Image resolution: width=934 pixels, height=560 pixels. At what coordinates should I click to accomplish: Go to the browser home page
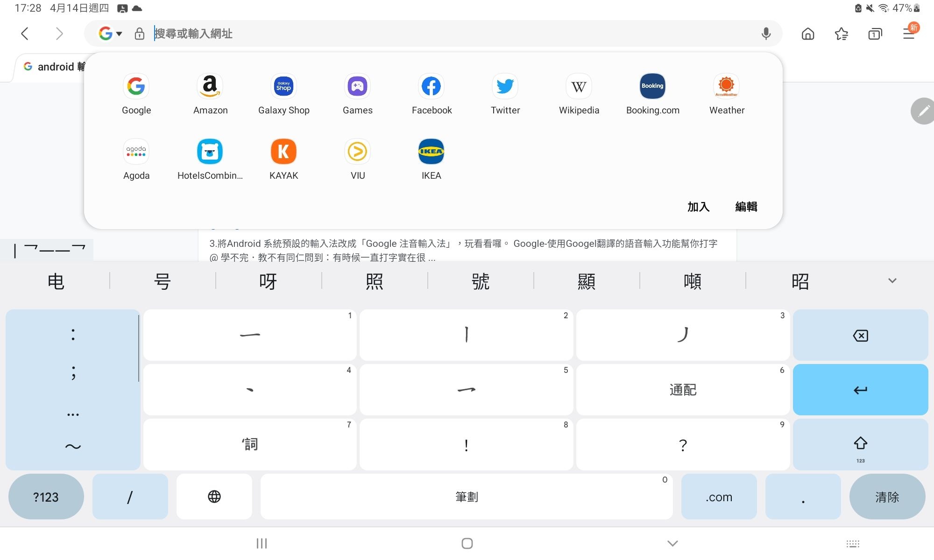[808, 34]
